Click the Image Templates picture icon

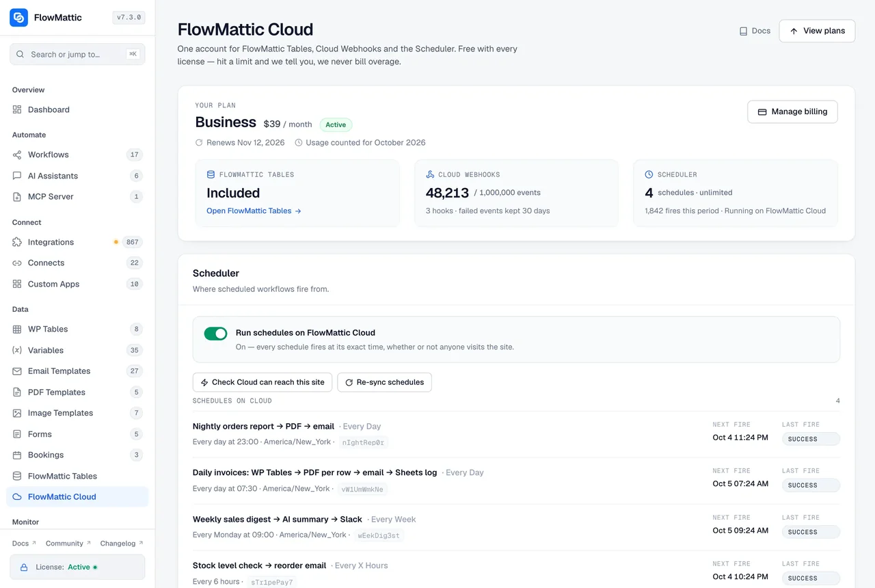(x=17, y=413)
